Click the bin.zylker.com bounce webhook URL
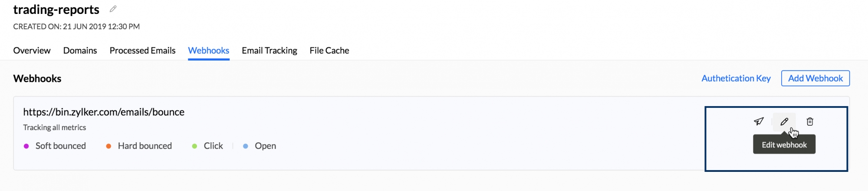 [x=104, y=112]
